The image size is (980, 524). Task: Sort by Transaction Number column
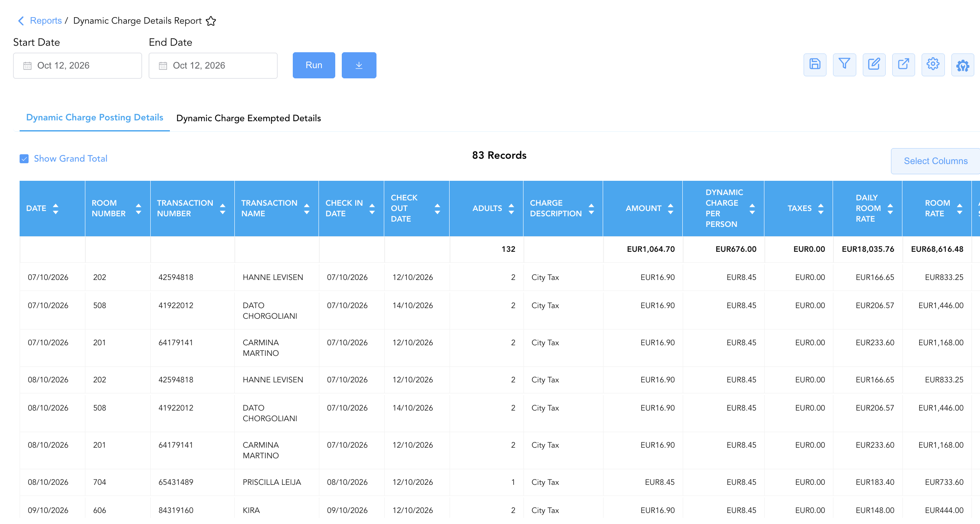tap(223, 209)
